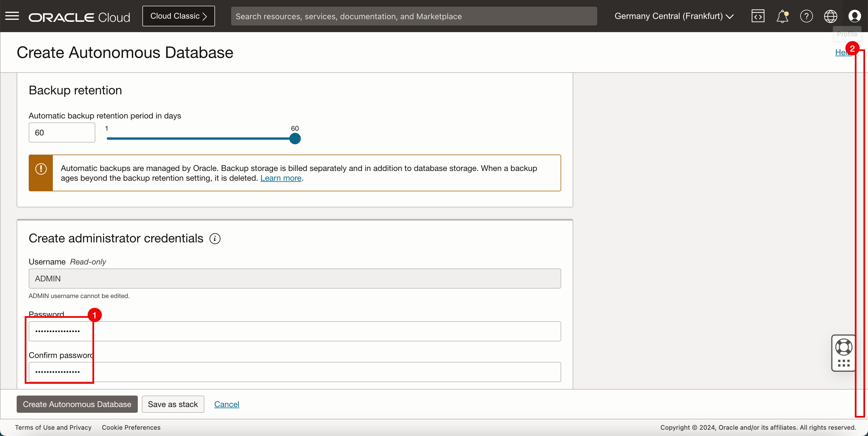Click Save as stack button
This screenshot has height=436, width=868.
point(173,404)
